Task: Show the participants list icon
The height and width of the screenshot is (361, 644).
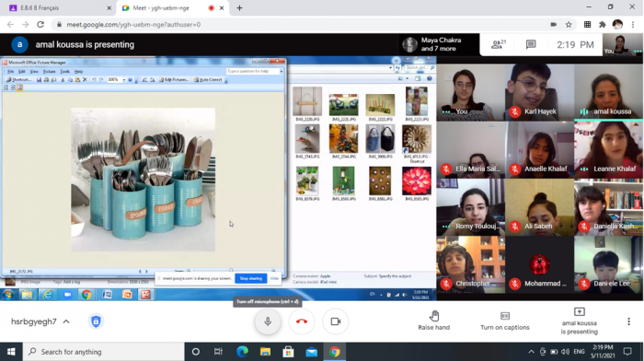Action: [499, 44]
